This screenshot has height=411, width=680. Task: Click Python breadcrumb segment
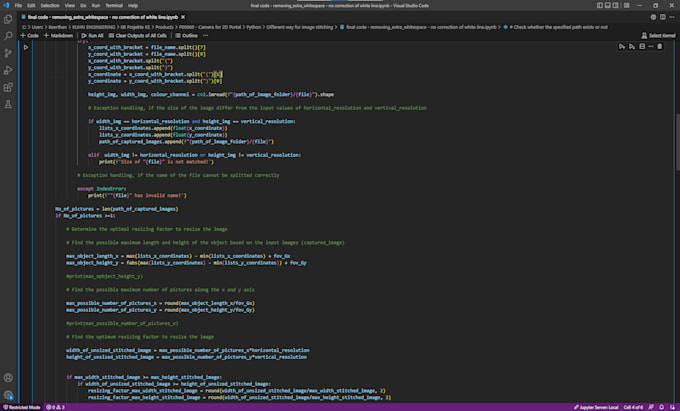coord(254,27)
